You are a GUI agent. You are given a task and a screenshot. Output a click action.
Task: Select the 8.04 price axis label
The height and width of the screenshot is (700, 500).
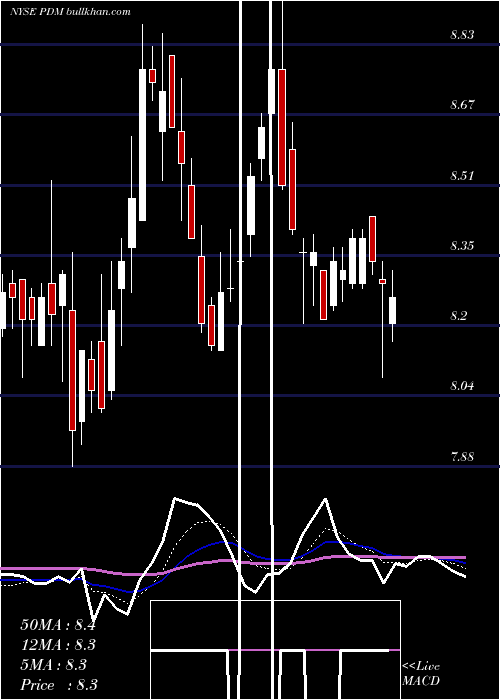[462, 385]
